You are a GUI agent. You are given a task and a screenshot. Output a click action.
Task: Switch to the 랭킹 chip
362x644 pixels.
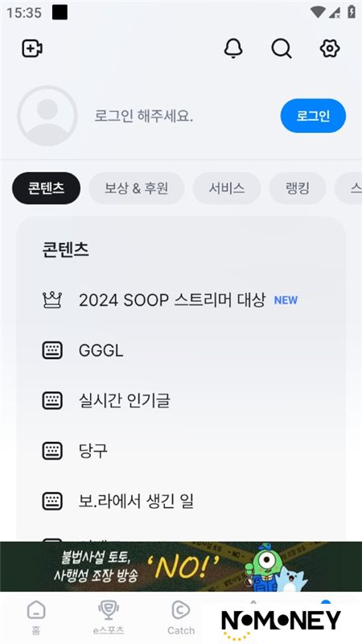pos(298,188)
